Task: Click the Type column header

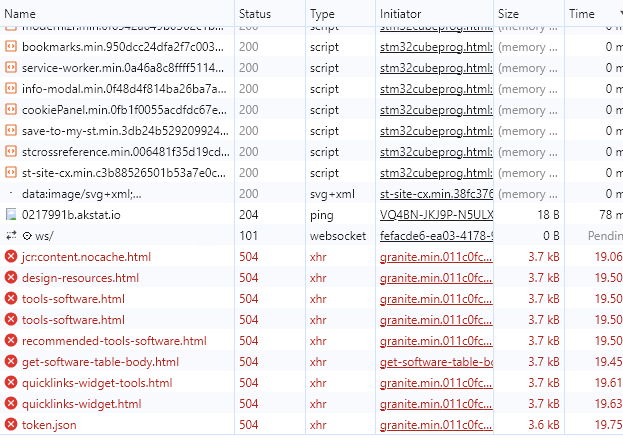Action: tap(322, 14)
